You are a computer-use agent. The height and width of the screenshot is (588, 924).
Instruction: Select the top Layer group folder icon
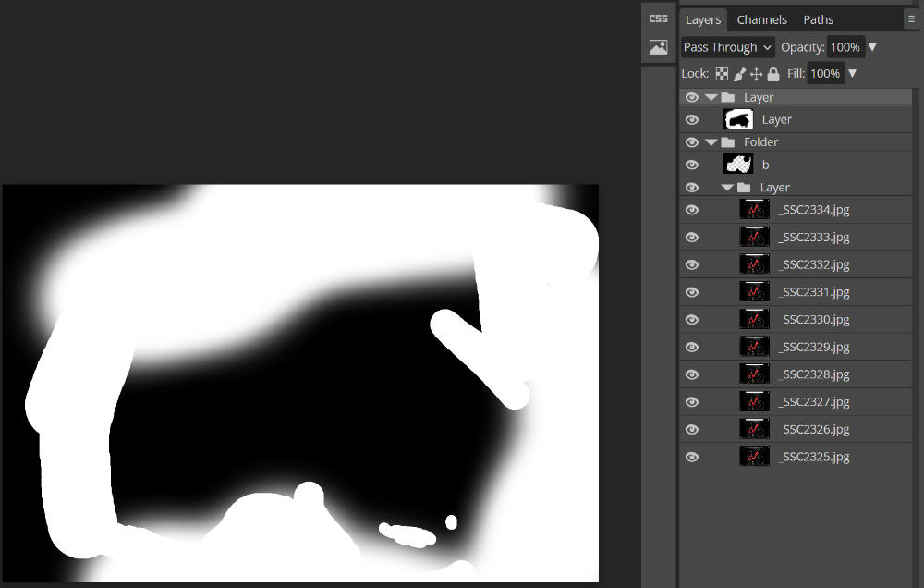pos(728,97)
